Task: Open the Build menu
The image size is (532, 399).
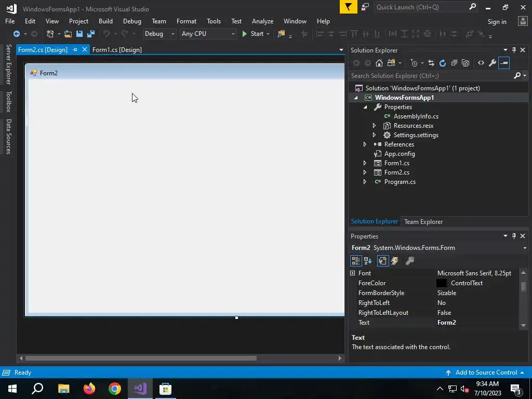Action: click(105, 21)
